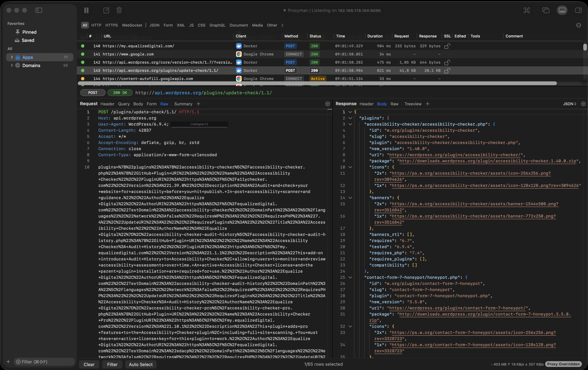
Task: Collapse the "icons" node at line 10
Action: click(x=350, y=167)
